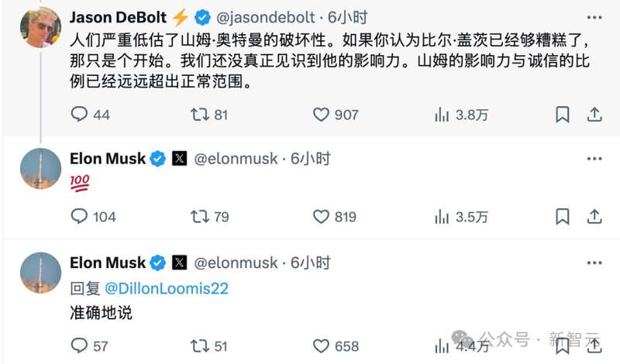Reply to Jason DeBolt's tweet via comment icon
The image size is (620, 364).
click(x=79, y=114)
